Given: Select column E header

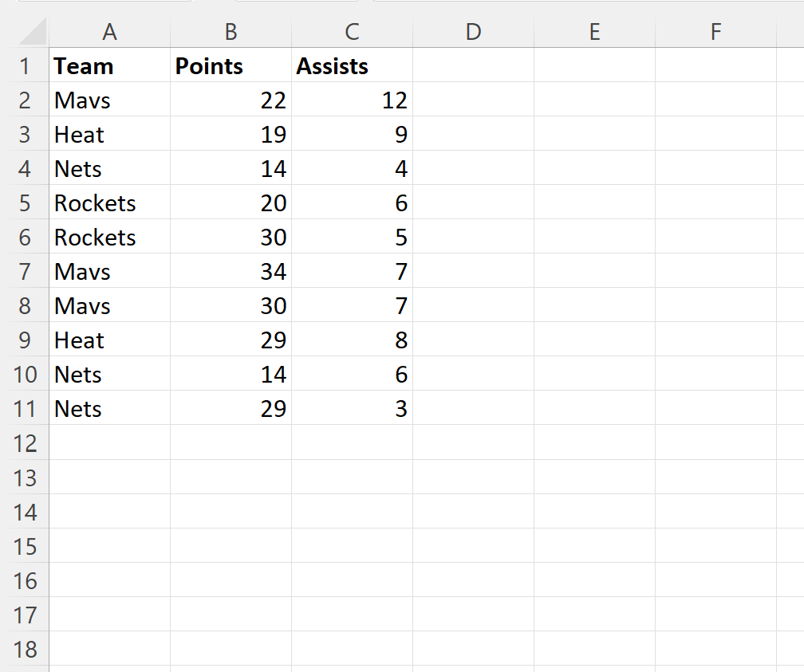Looking at the screenshot, I should click(x=594, y=32).
